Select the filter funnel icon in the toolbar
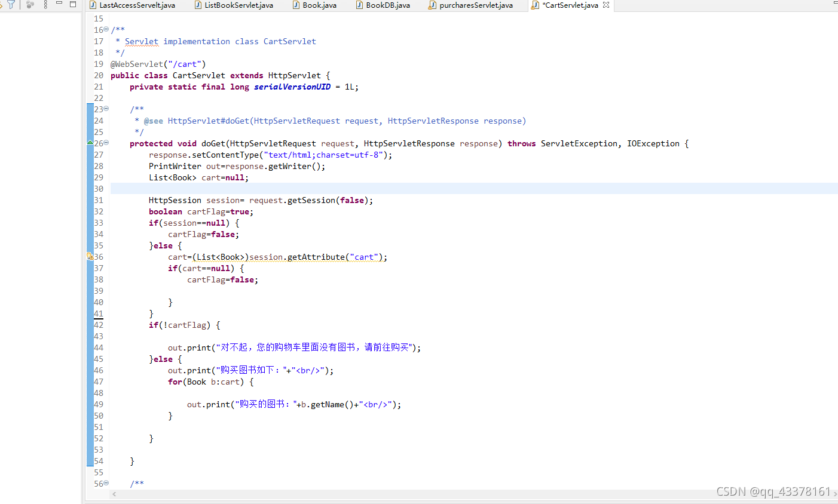Image resolution: width=838 pixels, height=504 pixels. 11,4
